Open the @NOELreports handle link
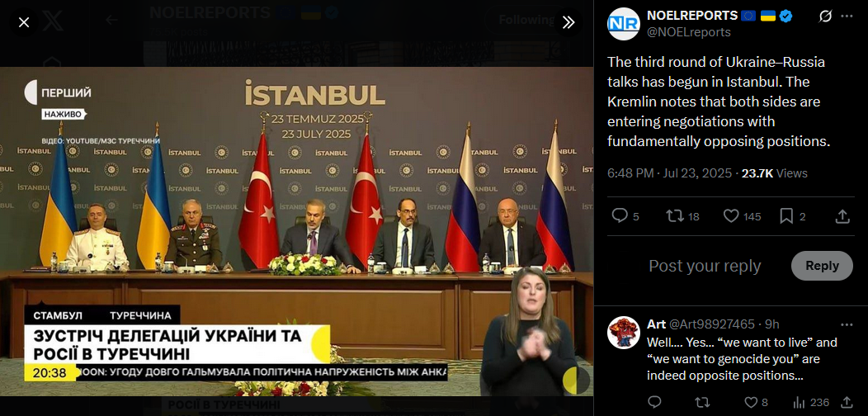The width and height of the screenshot is (868, 416). (x=689, y=32)
